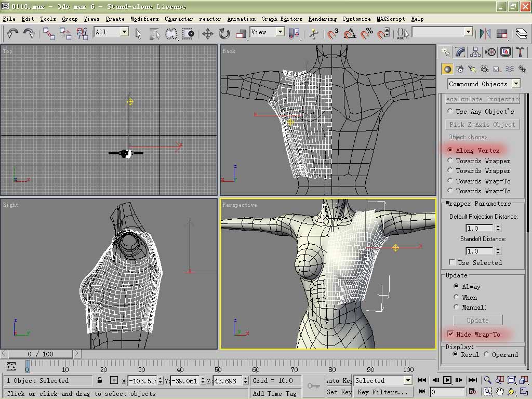
Task: Click the Recalculate Projection button
Action: click(482, 99)
